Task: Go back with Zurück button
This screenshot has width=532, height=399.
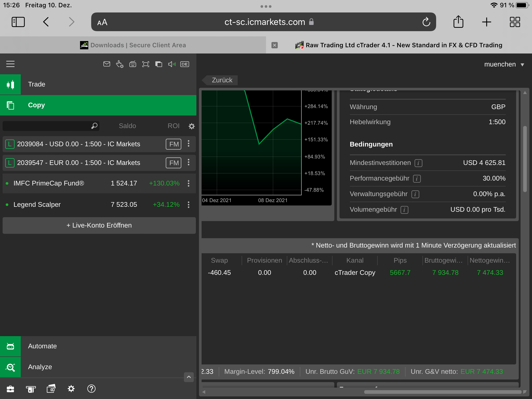Action: (220, 80)
